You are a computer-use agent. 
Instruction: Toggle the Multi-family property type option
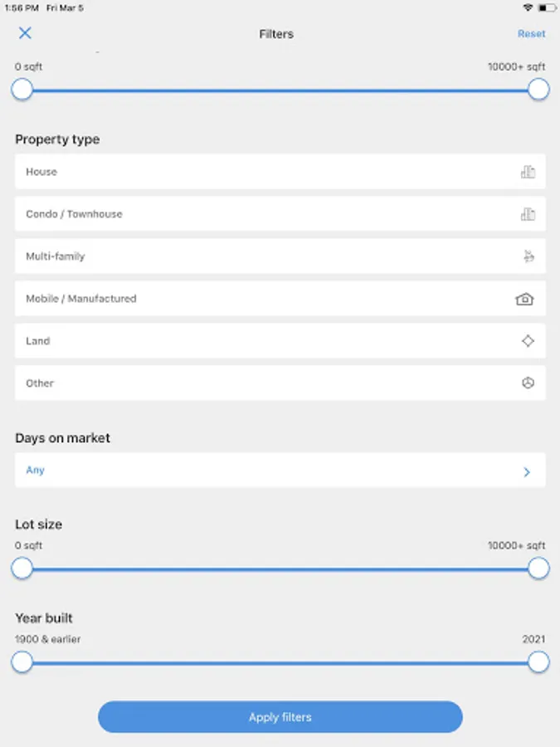249,256
